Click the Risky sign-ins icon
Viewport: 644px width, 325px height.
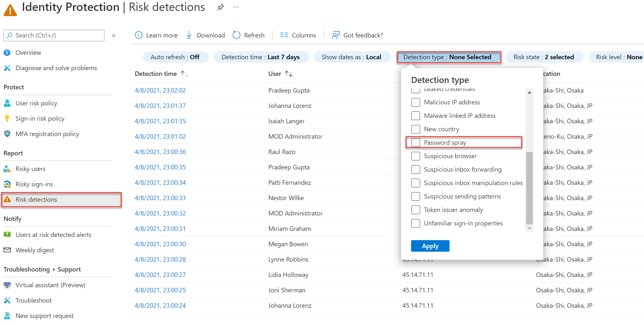point(7,184)
